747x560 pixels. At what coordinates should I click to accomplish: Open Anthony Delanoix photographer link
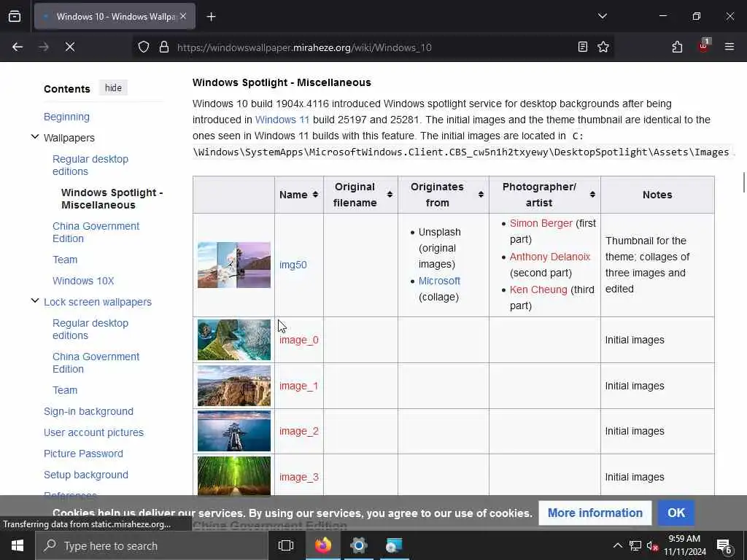point(550,257)
